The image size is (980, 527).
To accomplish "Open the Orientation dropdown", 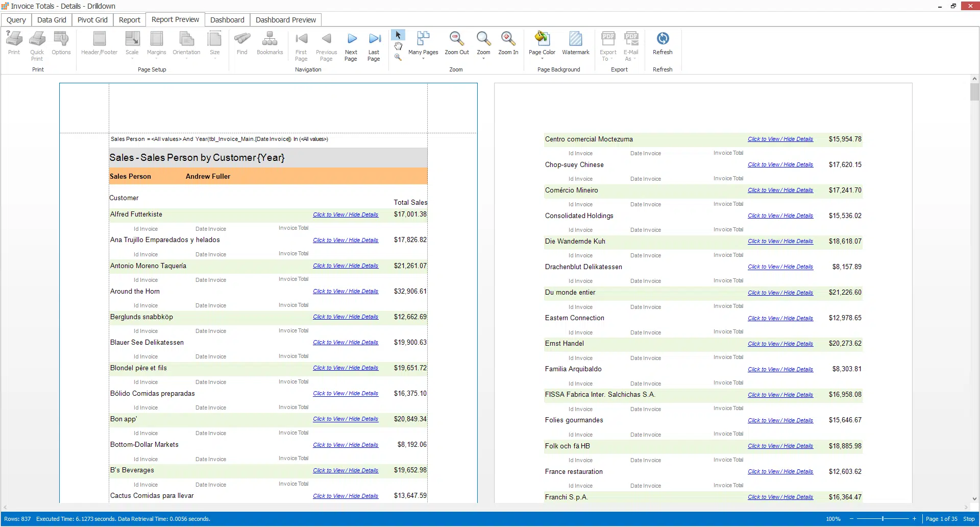I will tap(186, 45).
